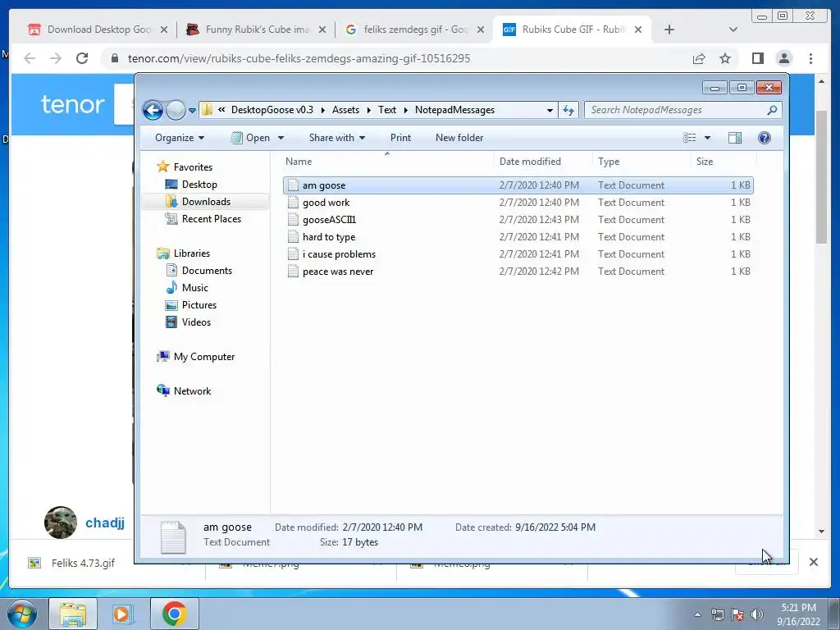The width and height of the screenshot is (840, 630).
Task: Select the 'peace was never' file
Action: coord(518,271)
